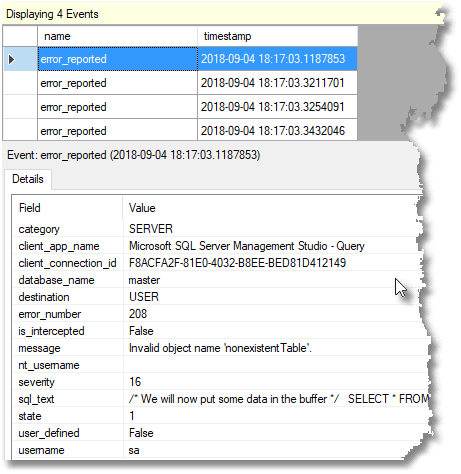Click the client_connection_id GUID value
Screen dimensions: 461x474
coord(237,263)
